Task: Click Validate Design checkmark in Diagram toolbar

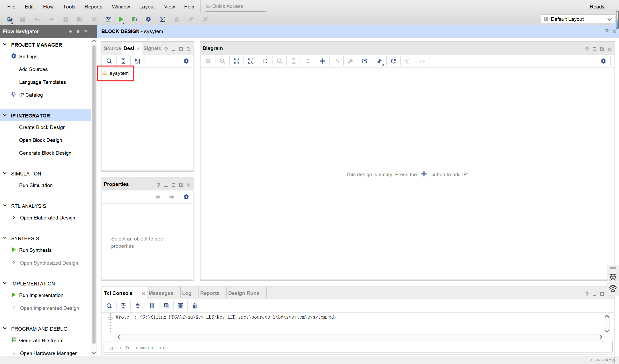Action: [365, 61]
